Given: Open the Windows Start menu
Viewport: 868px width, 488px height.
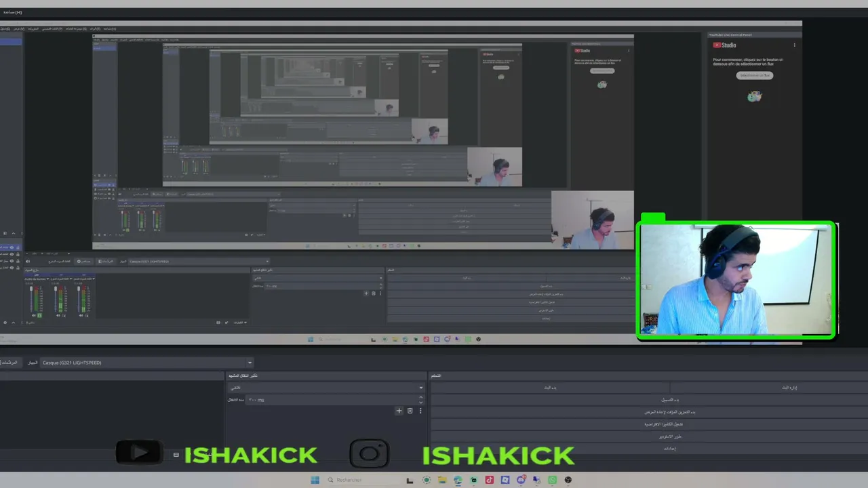Looking at the screenshot, I should [x=315, y=480].
